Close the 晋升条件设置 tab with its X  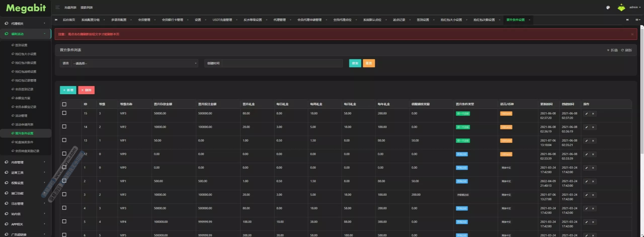click(x=529, y=20)
